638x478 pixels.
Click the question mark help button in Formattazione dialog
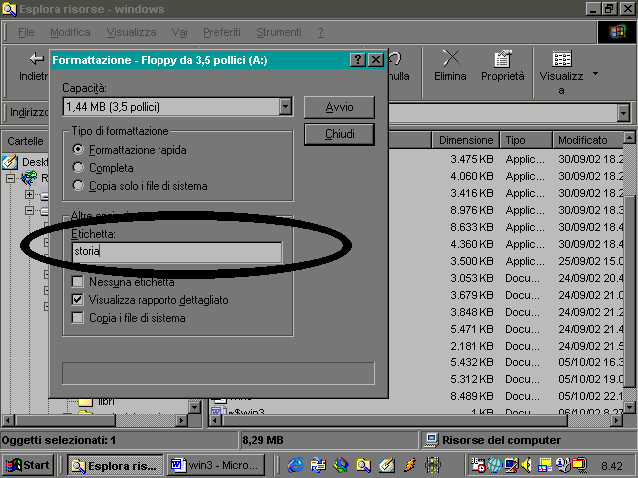tap(357, 60)
